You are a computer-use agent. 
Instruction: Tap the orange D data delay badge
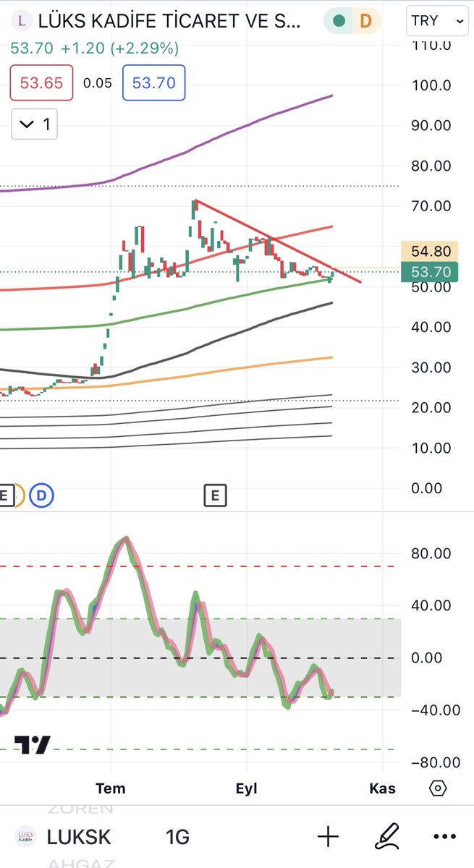click(365, 21)
